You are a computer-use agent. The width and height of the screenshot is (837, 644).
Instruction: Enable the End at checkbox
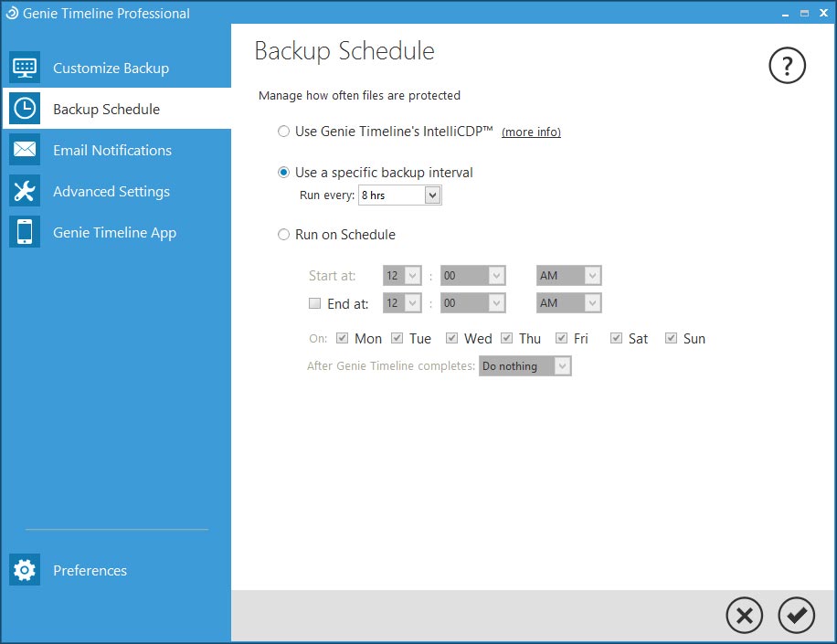[315, 303]
